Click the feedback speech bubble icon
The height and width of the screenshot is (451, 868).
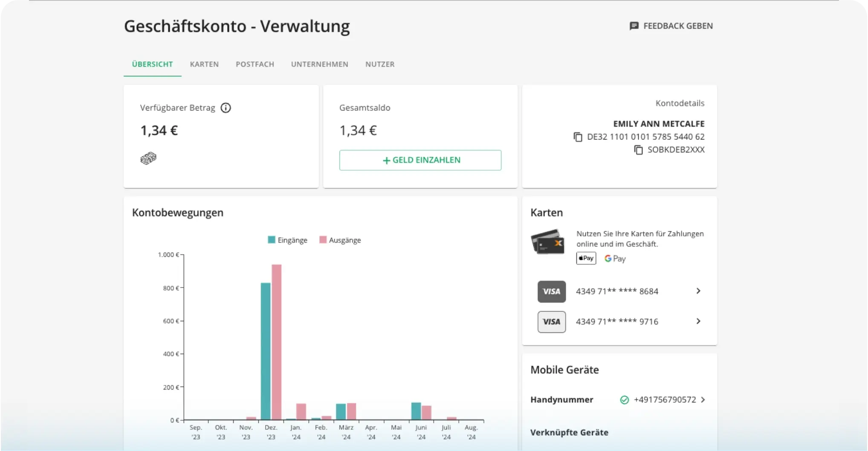point(635,26)
